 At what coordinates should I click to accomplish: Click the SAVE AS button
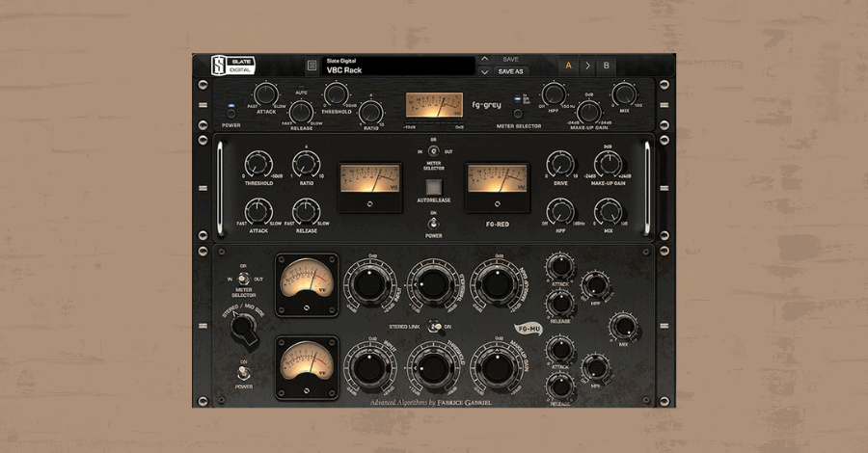click(511, 71)
